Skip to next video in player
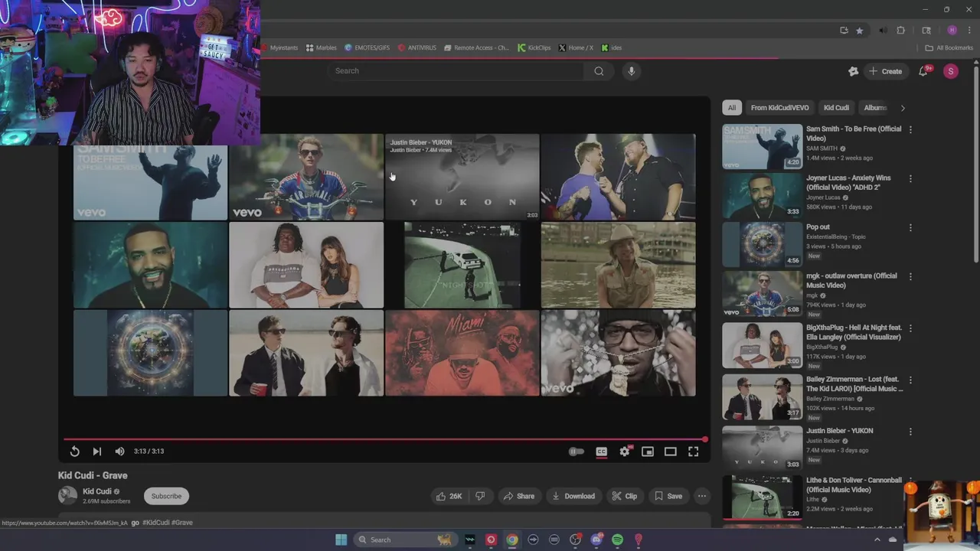This screenshot has width=980, height=551. 96,452
